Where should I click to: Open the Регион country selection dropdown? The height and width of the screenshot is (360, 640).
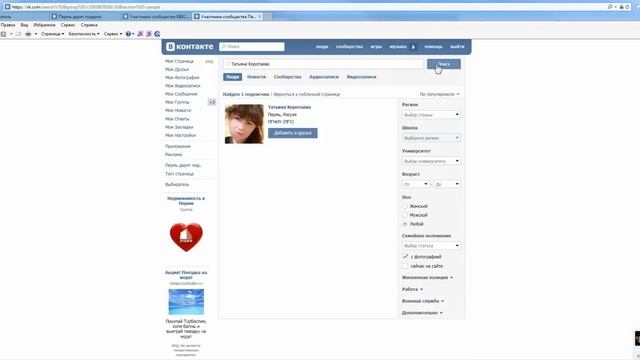click(431, 115)
